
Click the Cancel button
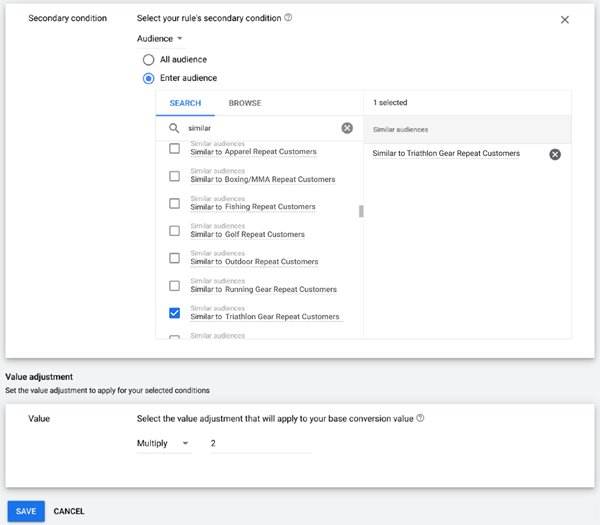[69, 511]
